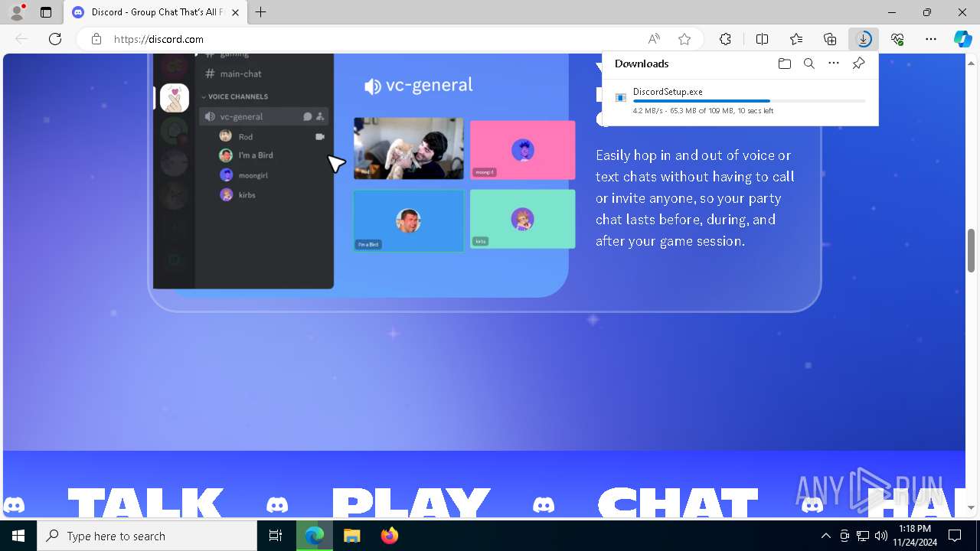Click I'm a Bird blue video tile
The width and height of the screenshot is (980, 551).
point(408,220)
